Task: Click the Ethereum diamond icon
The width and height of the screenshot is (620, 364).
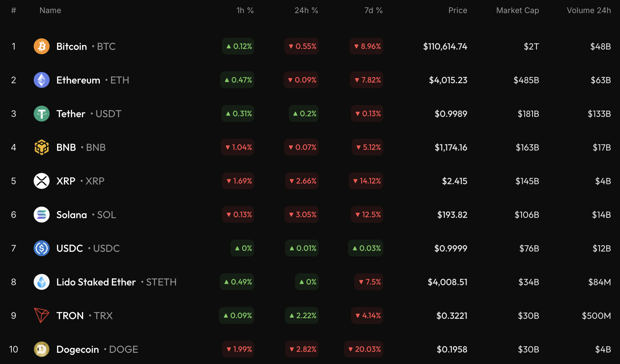Action: tap(41, 80)
